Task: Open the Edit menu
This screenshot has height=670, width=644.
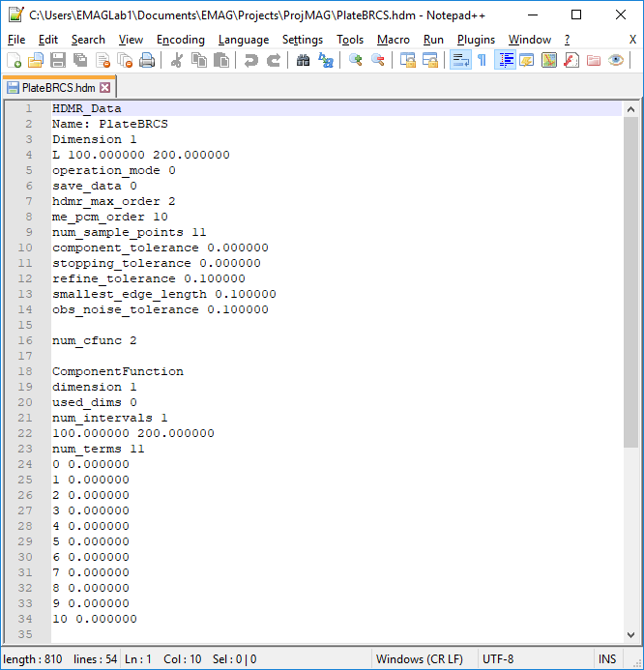Action: 47,40
